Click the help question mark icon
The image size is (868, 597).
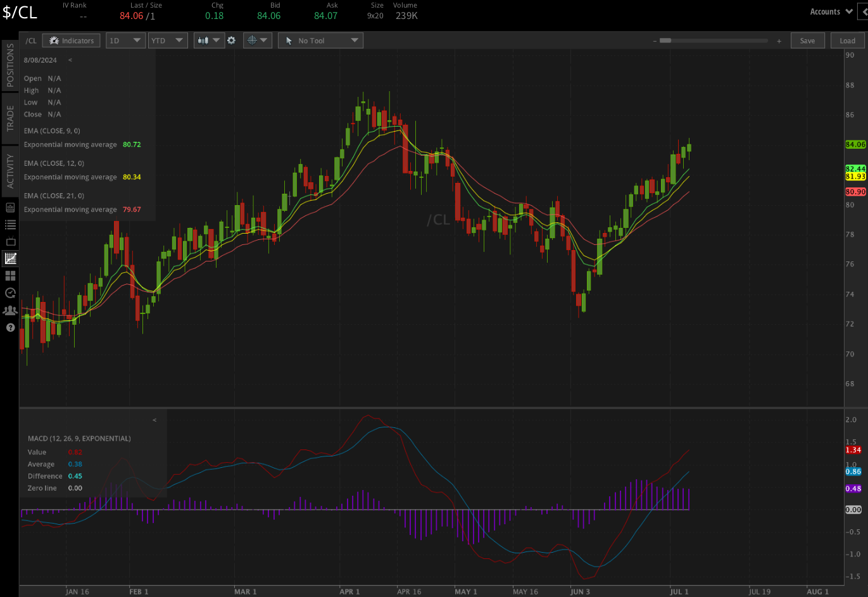pyautogui.click(x=9, y=327)
